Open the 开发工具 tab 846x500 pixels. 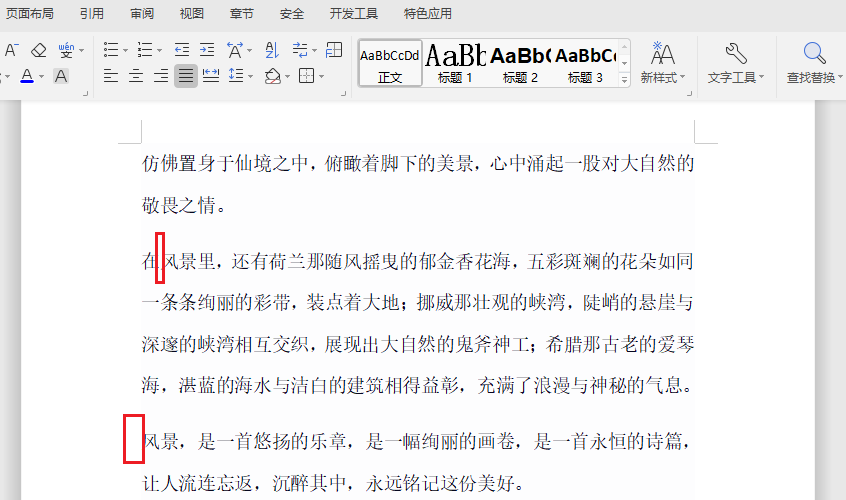[x=353, y=13]
